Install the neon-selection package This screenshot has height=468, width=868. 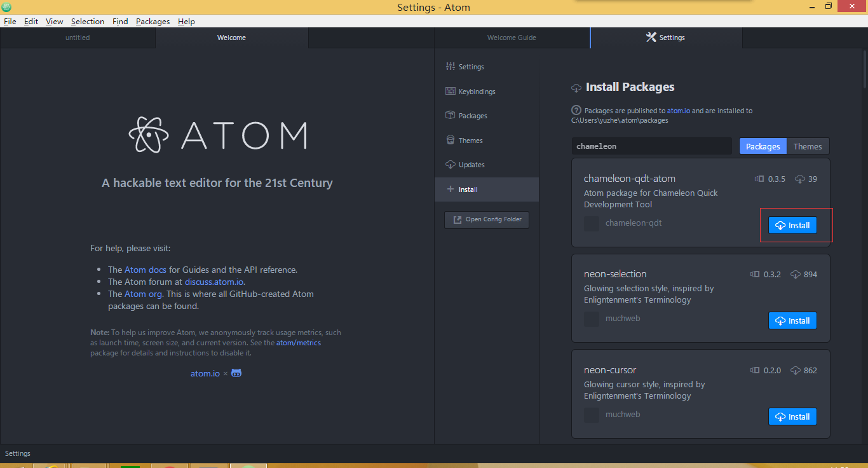coord(792,320)
